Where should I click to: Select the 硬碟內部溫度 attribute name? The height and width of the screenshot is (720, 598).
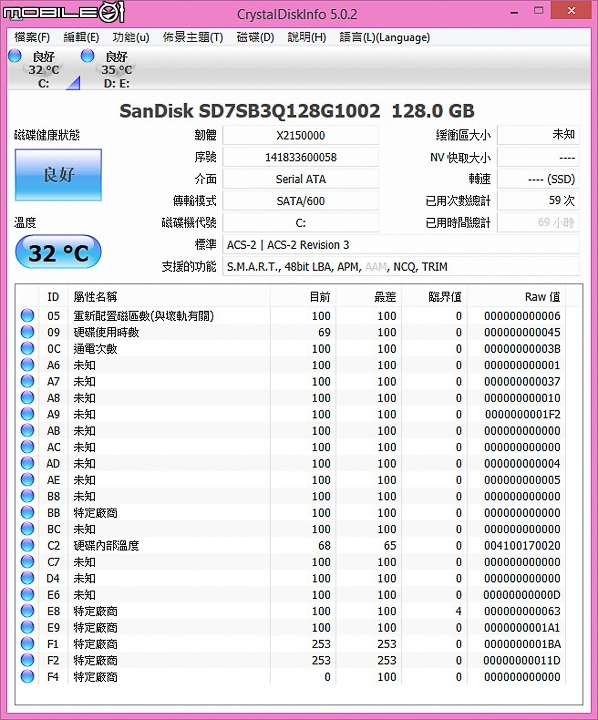click(106, 546)
